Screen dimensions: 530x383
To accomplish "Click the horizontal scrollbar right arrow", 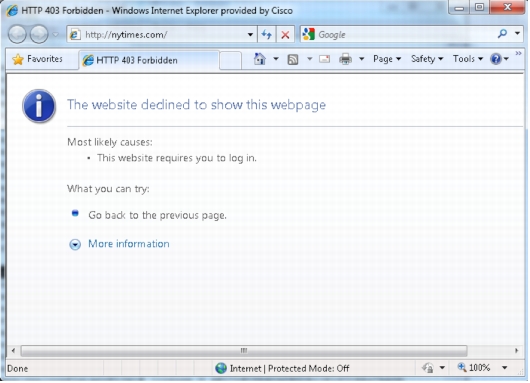I will [516, 351].
